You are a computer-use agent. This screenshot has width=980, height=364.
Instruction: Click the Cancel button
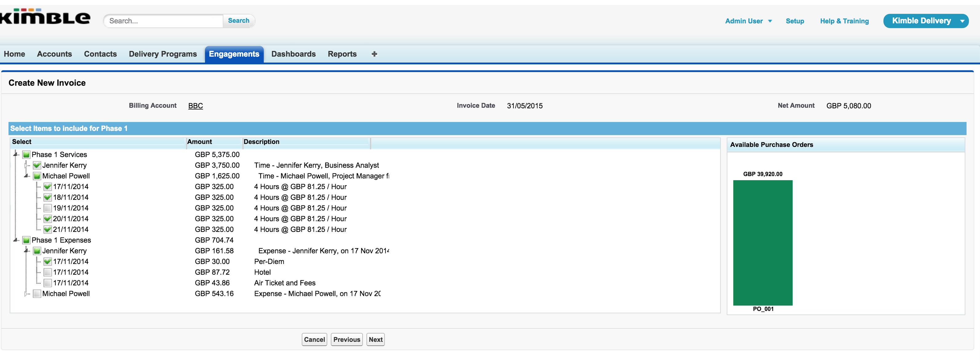click(314, 339)
